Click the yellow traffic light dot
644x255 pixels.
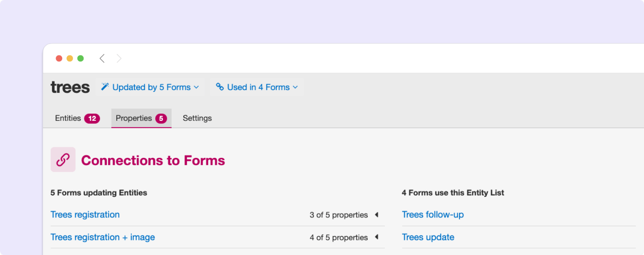[x=70, y=58]
